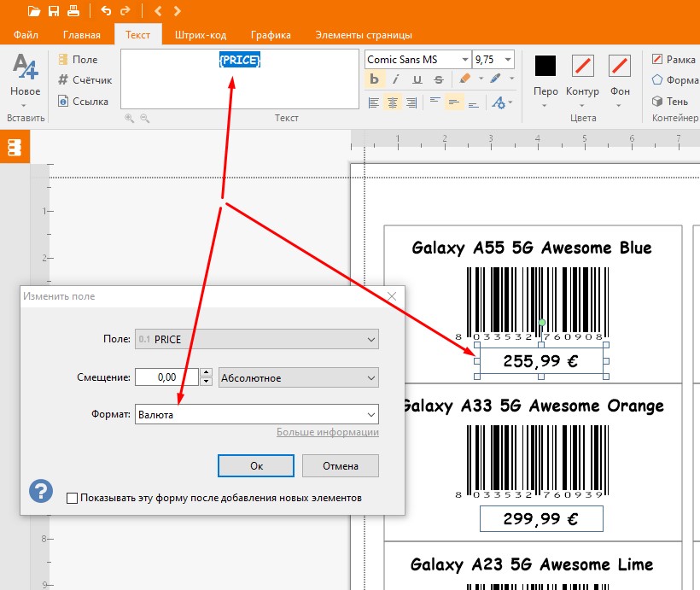Select the Текст tab
Image resolution: width=700 pixels, height=590 pixels.
pyautogui.click(x=137, y=35)
